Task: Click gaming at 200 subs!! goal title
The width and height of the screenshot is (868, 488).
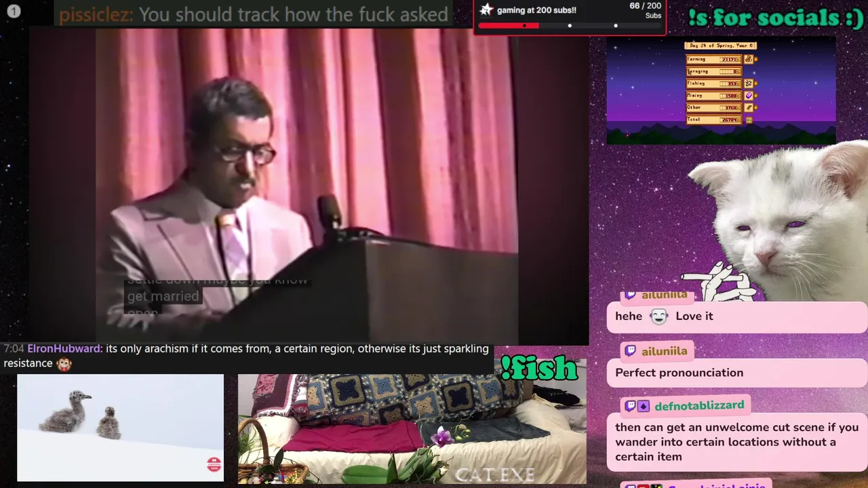Action: point(536,10)
